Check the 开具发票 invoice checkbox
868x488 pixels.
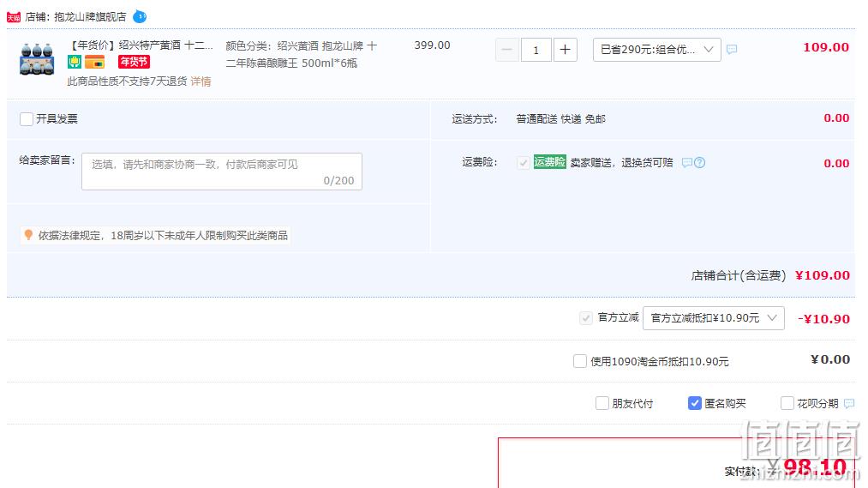point(26,119)
